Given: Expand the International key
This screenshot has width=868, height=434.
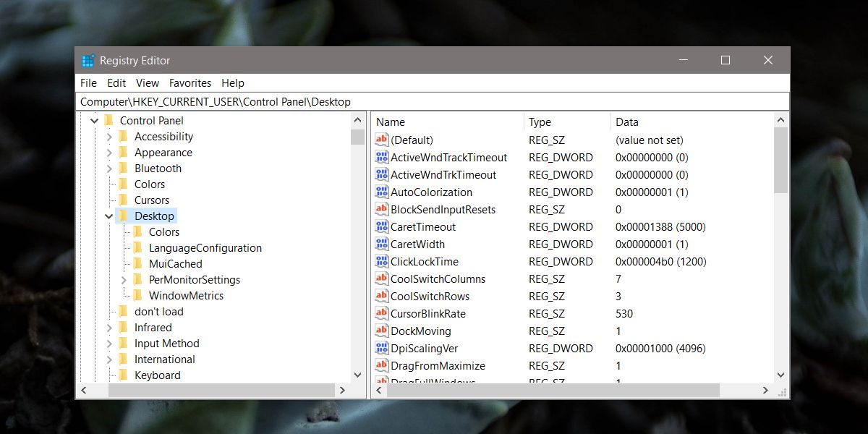Looking at the screenshot, I should click(109, 359).
